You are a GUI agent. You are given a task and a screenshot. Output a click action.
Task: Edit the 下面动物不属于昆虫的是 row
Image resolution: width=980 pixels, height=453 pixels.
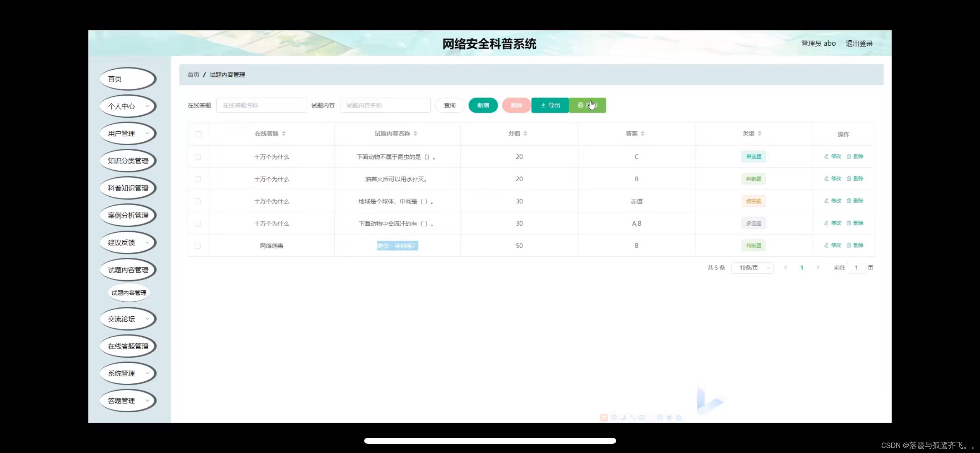[x=833, y=156]
